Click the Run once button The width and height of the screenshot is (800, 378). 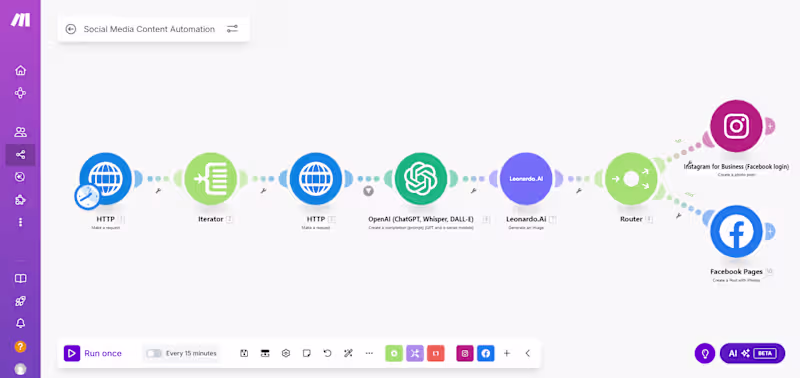[93, 353]
